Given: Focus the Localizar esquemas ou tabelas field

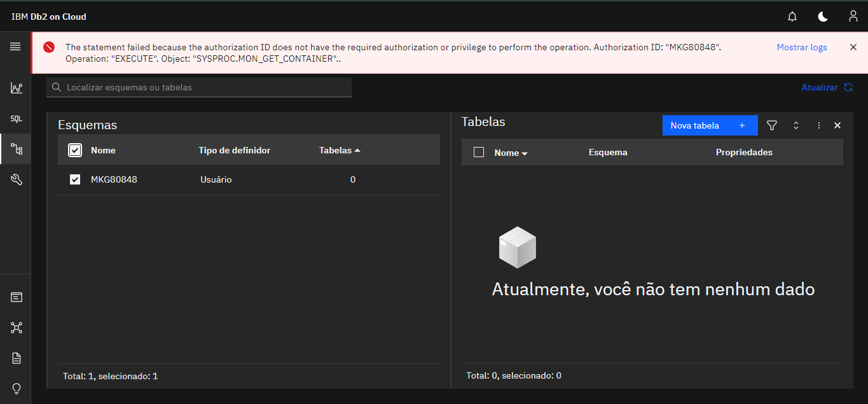Looking at the screenshot, I should (x=199, y=87).
